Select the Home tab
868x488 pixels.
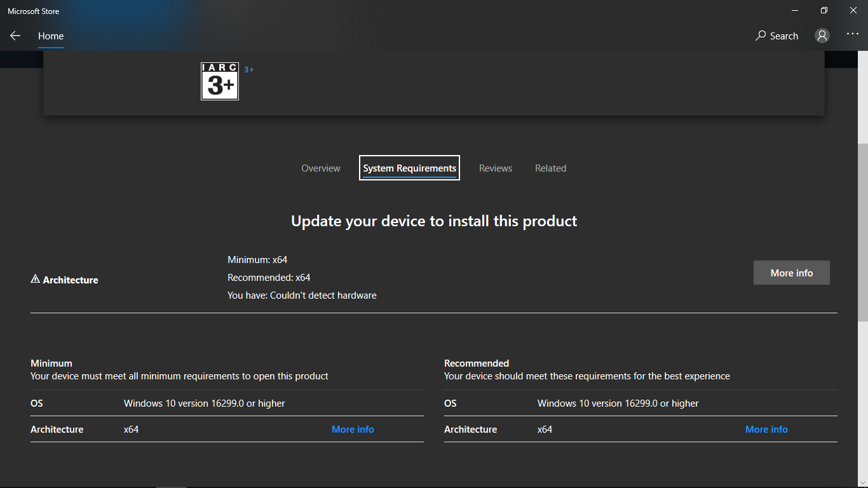coord(51,36)
